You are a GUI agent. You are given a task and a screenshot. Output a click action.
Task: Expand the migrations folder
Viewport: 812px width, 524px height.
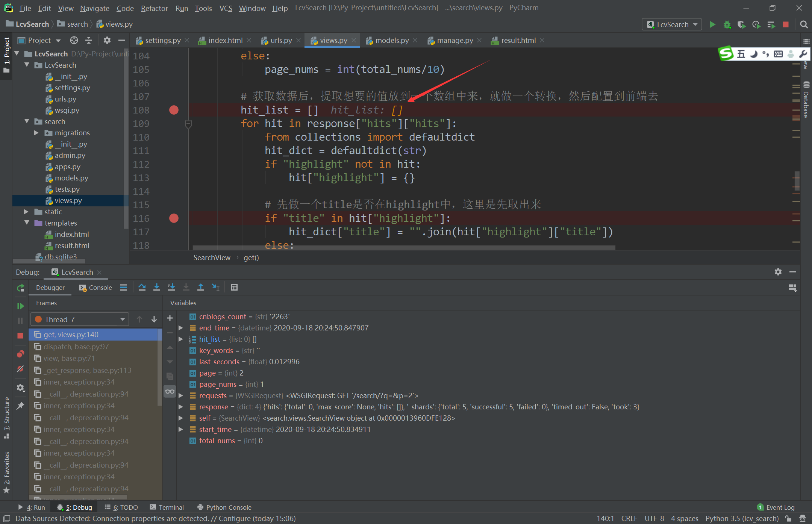coord(36,133)
